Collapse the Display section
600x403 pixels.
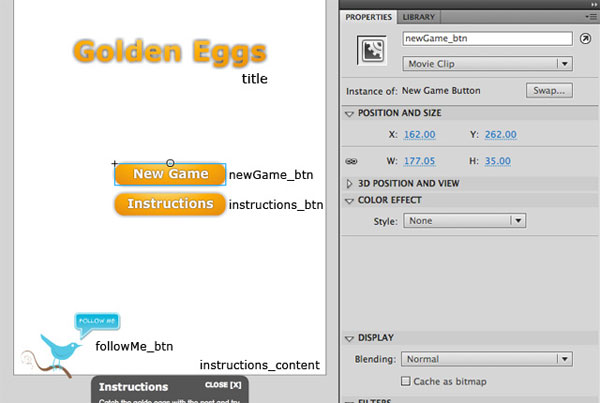pyautogui.click(x=349, y=338)
